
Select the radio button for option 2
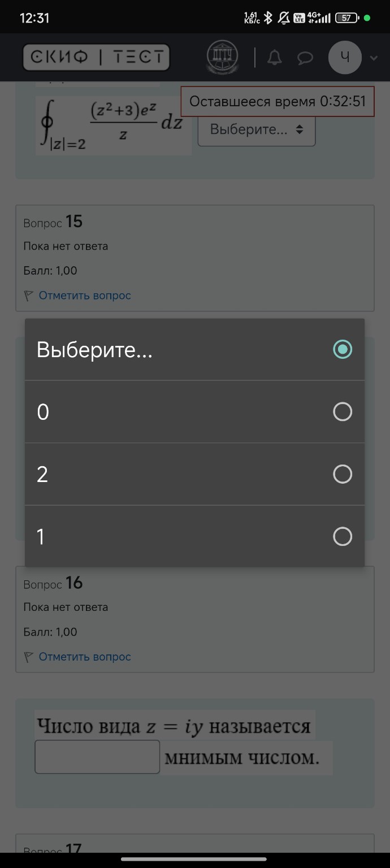click(x=343, y=474)
